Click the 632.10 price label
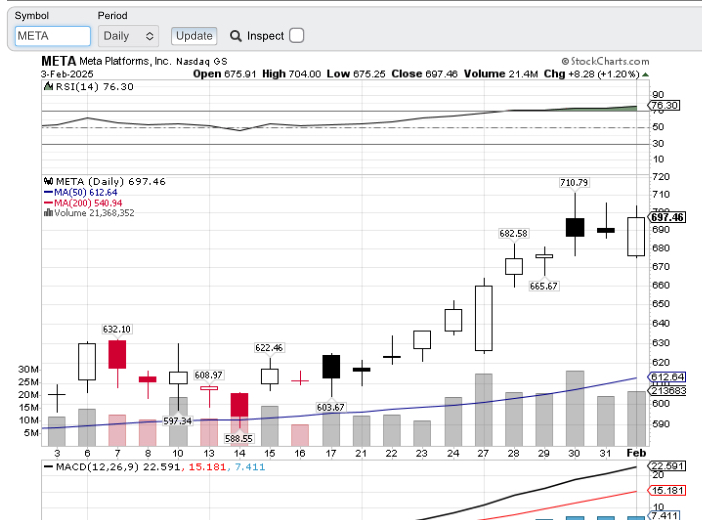 (x=117, y=329)
